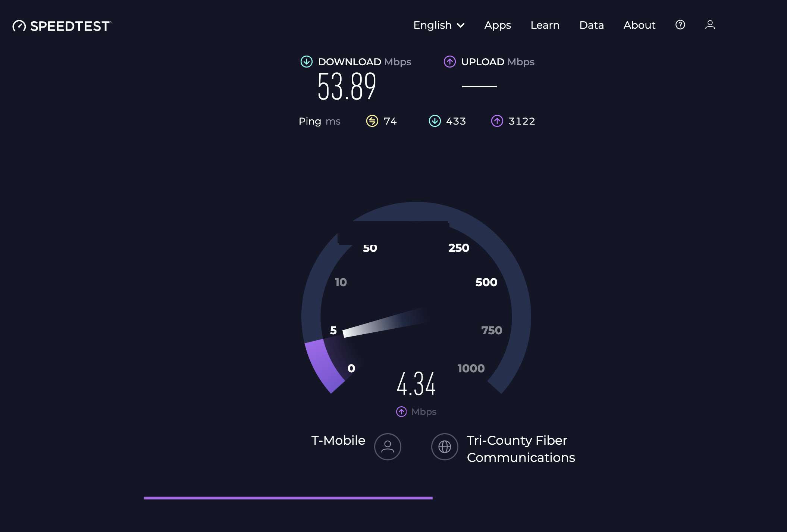
Task: Open the Learn menu item
Action: point(545,25)
